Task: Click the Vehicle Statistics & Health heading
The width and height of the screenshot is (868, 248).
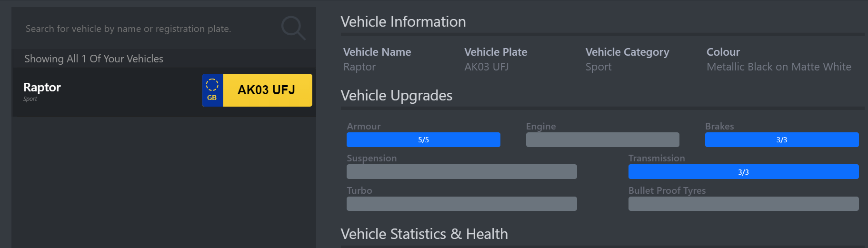Action: (x=424, y=234)
